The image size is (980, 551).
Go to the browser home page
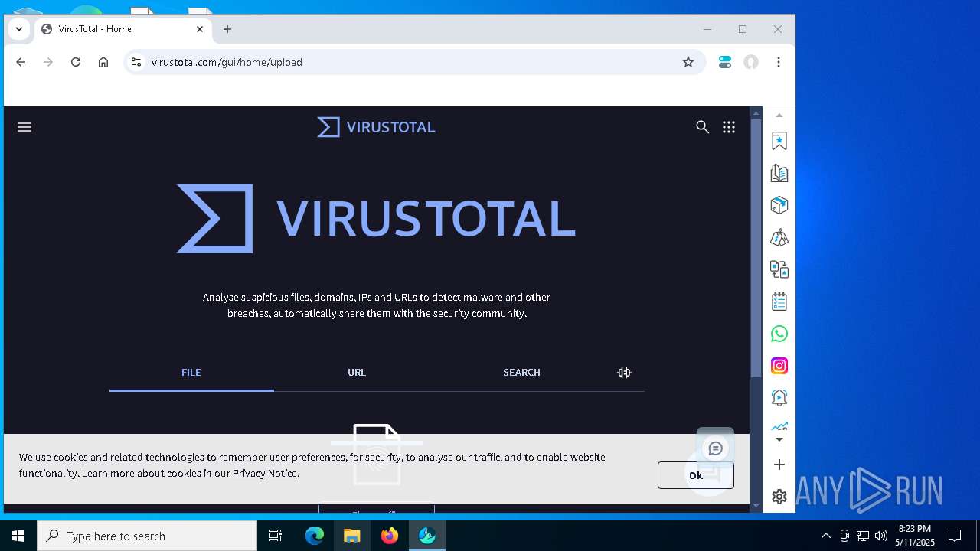pos(103,62)
